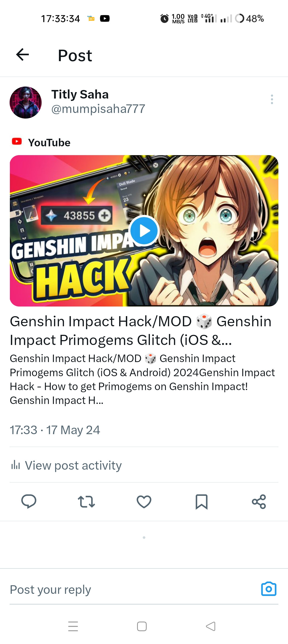Image resolution: width=288 pixels, height=644 pixels.
Task: Open the Genshin Impact Hack/MOD link title
Action: (141, 331)
